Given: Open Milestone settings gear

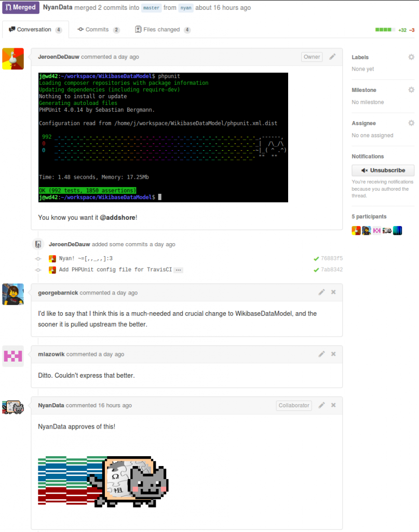Looking at the screenshot, I should pos(411,90).
